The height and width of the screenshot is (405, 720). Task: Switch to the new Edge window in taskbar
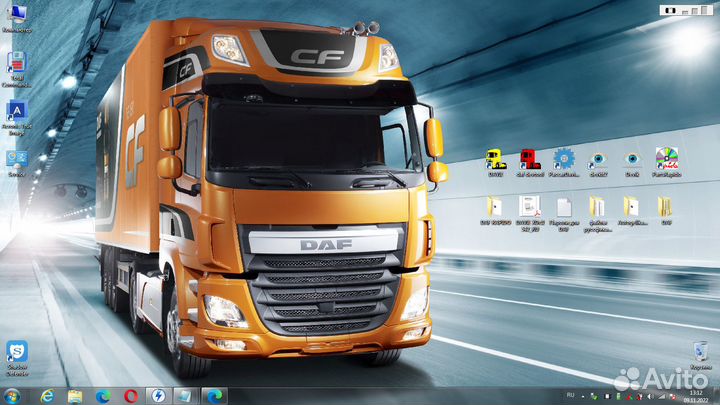(x=214, y=396)
